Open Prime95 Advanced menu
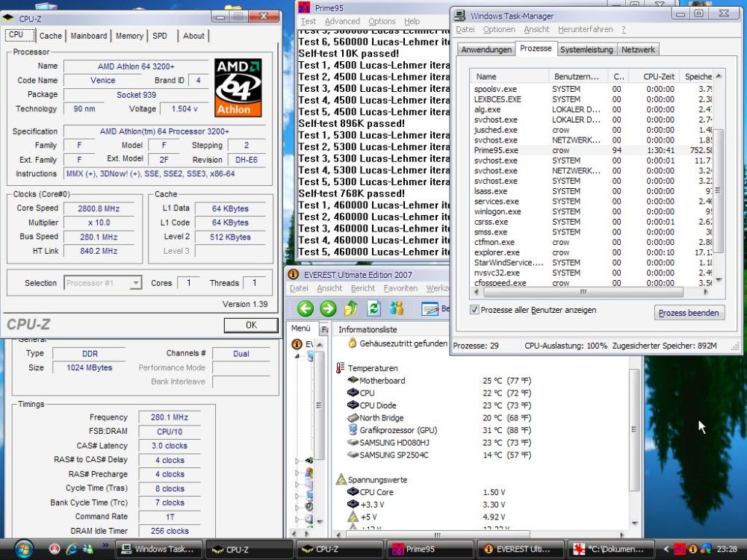 point(342,22)
